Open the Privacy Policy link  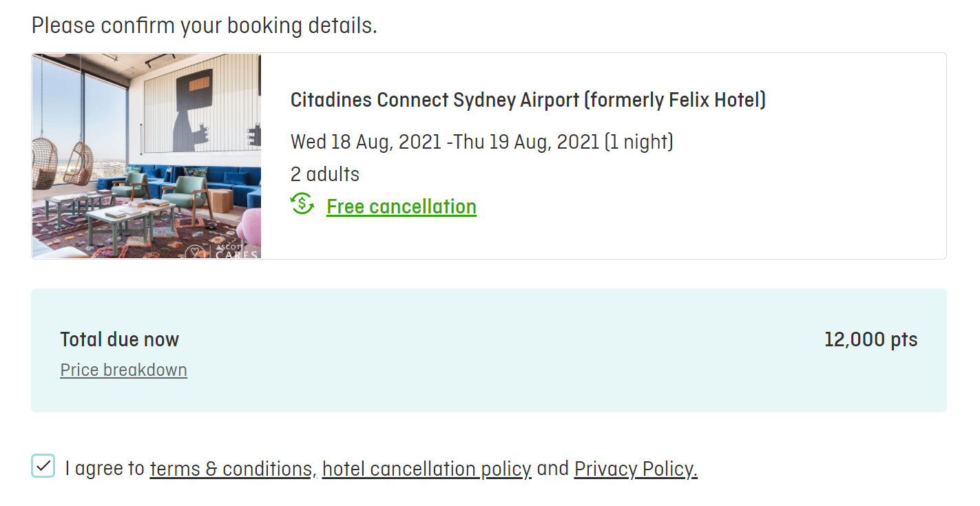[636, 469]
